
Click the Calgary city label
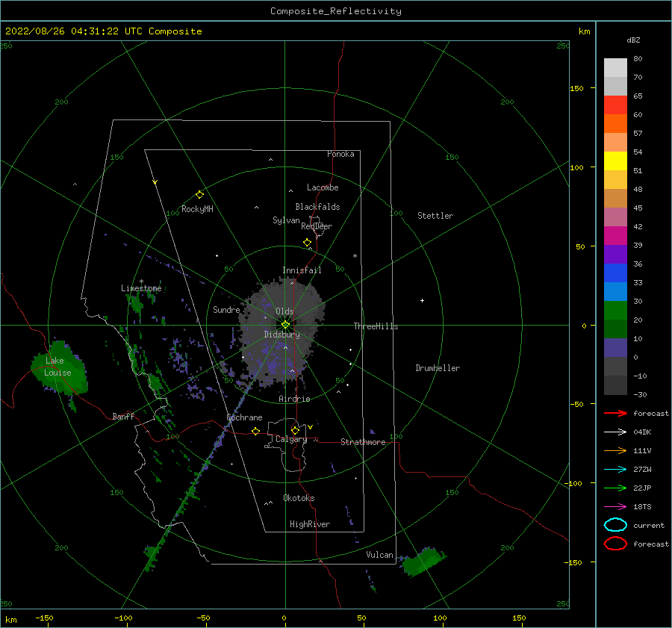tap(291, 439)
